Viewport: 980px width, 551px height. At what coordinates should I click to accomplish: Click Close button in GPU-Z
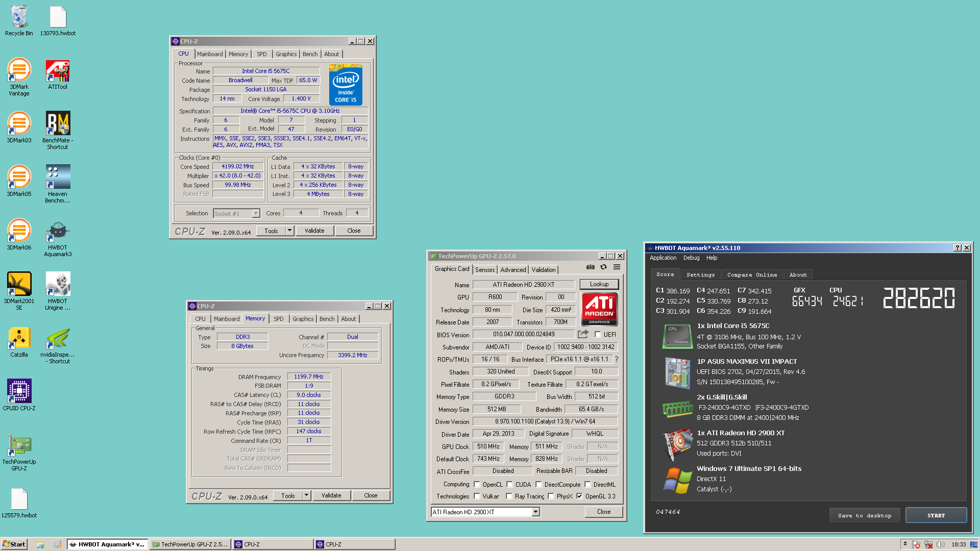(x=604, y=512)
